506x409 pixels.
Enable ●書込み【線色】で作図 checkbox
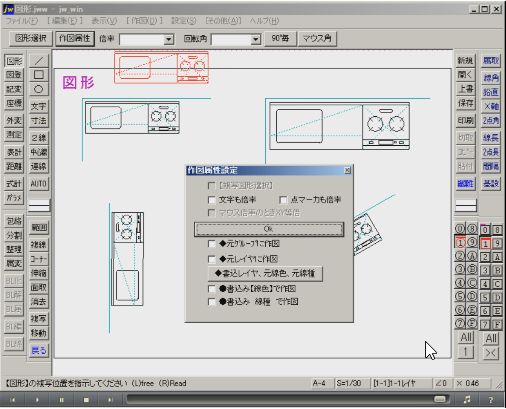point(211,289)
